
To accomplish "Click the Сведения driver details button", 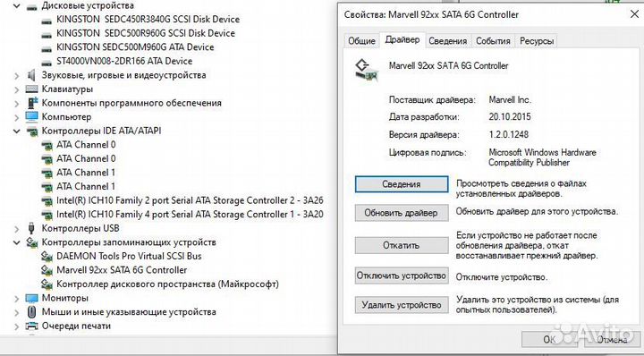I will [x=402, y=184].
